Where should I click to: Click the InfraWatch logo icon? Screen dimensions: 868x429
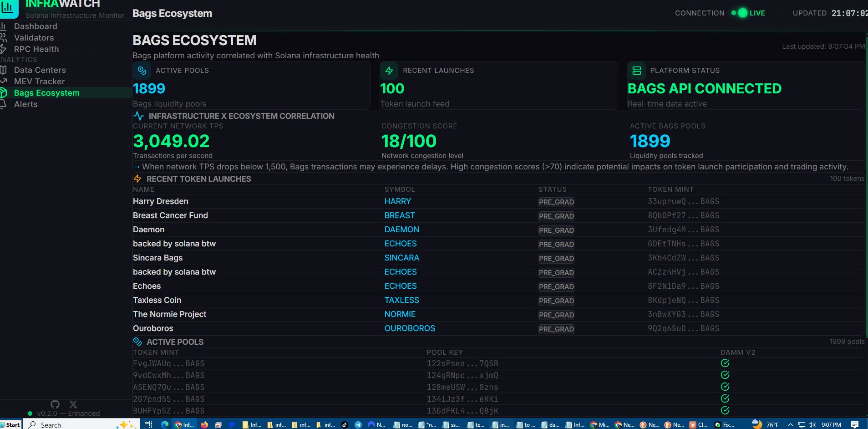tap(9, 8)
